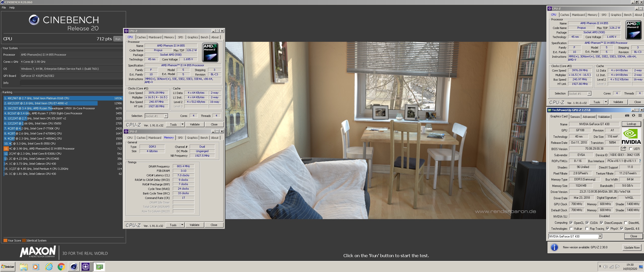Click Validate in top-right CPU-Z window
The image size is (644, 272).
[x=618, y=102]
